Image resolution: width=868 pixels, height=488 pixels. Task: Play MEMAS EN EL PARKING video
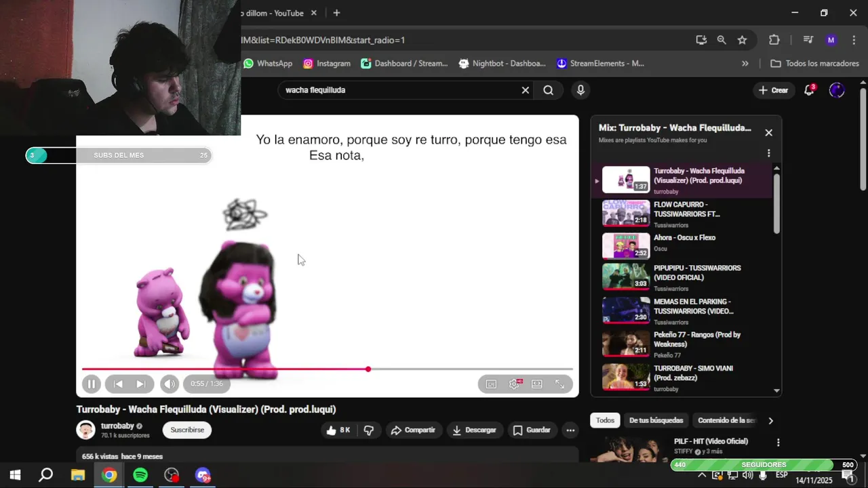pyautogui.click(x=682, y=310)
